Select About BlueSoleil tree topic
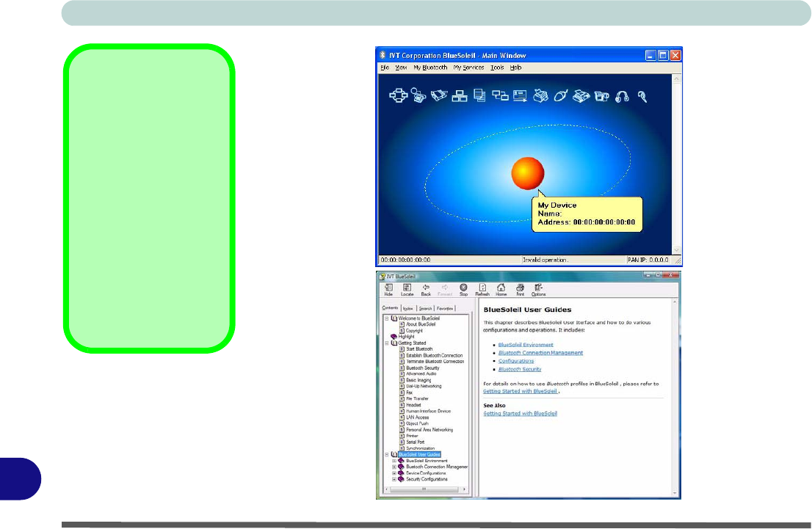 (x=421, y=324)
